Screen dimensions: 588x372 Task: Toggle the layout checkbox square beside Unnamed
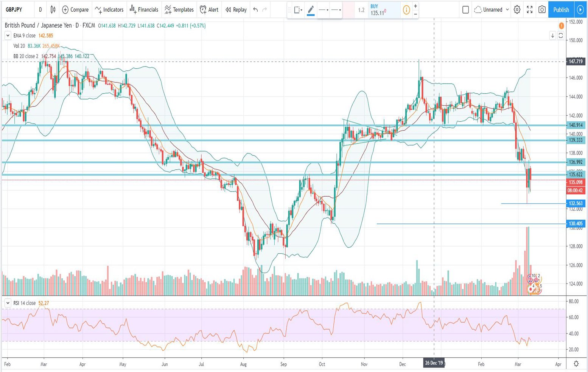[x=465, y=9]
